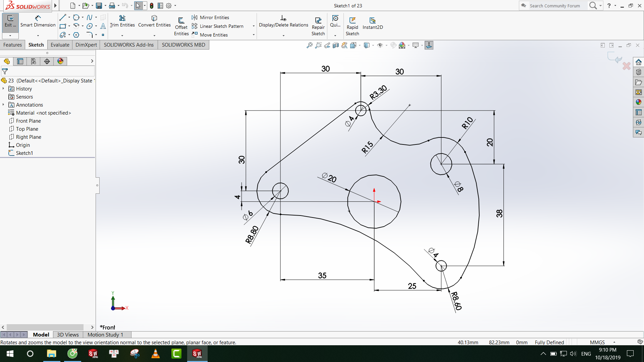The height and width of the screenshot is (362, 644).
Task: Click Move Entities button
Action: [x=210, y=35]
